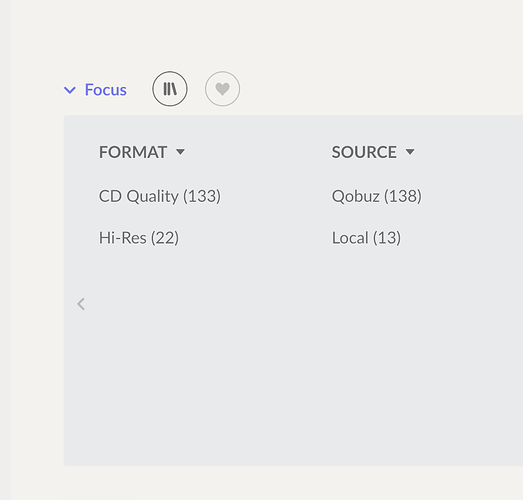Click the grey heart circle button

(x=222, y=89)
